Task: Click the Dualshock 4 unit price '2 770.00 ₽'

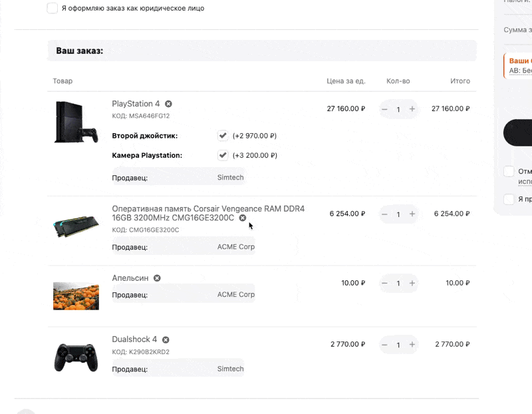Action: point(348,344)
